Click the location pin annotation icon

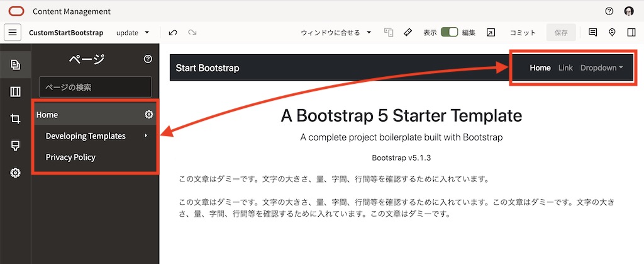[x=612, y=32]
